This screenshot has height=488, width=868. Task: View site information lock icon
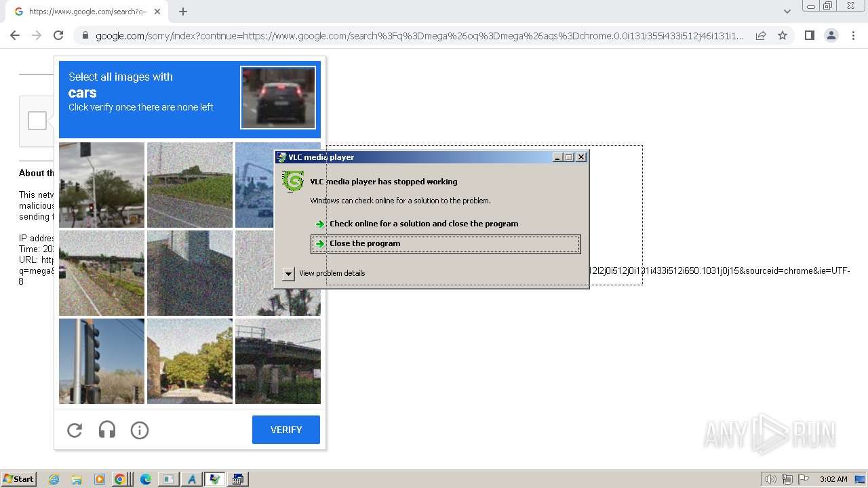(x=85, y=36)
